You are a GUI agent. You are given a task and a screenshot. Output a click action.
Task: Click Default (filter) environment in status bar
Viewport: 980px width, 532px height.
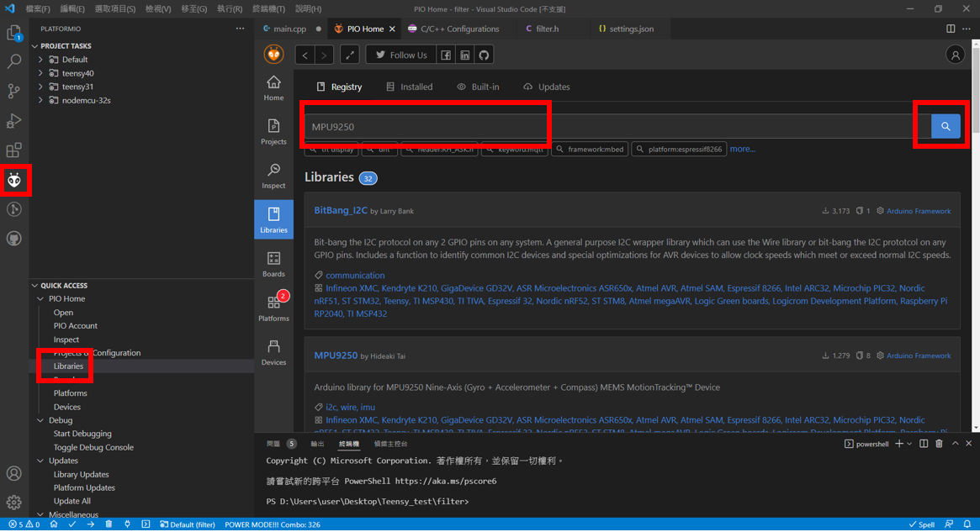point(188,524)
